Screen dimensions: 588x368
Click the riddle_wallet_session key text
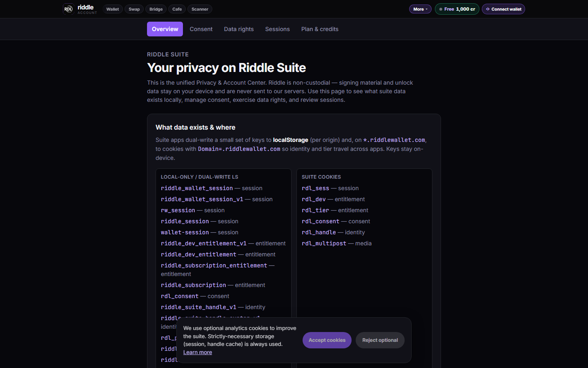197,188
